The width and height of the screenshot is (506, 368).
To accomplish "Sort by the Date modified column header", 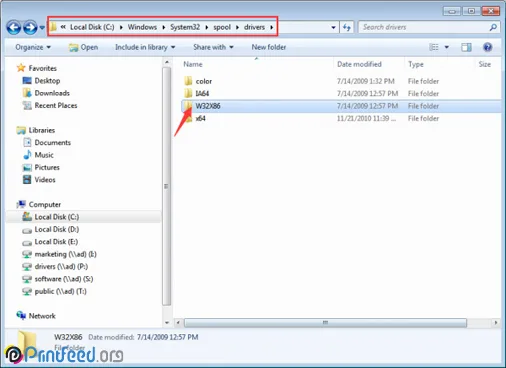I will pos(359,64).
